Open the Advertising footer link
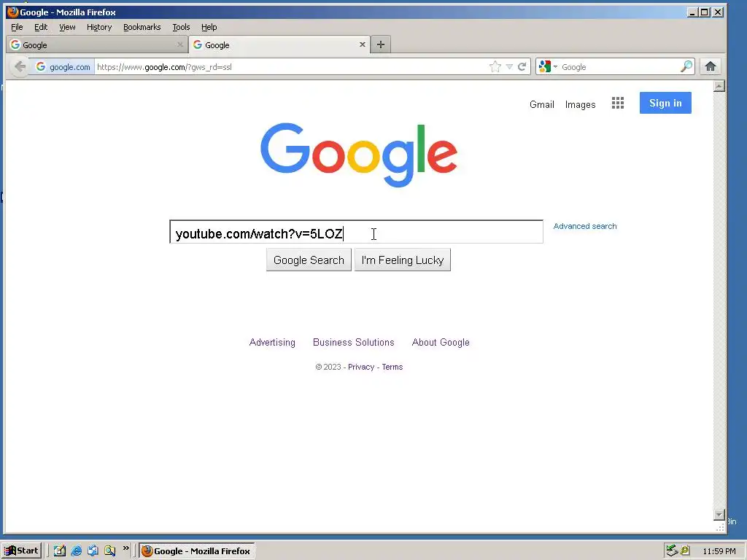This screenshot has height=560, width=747. [272, 343]
